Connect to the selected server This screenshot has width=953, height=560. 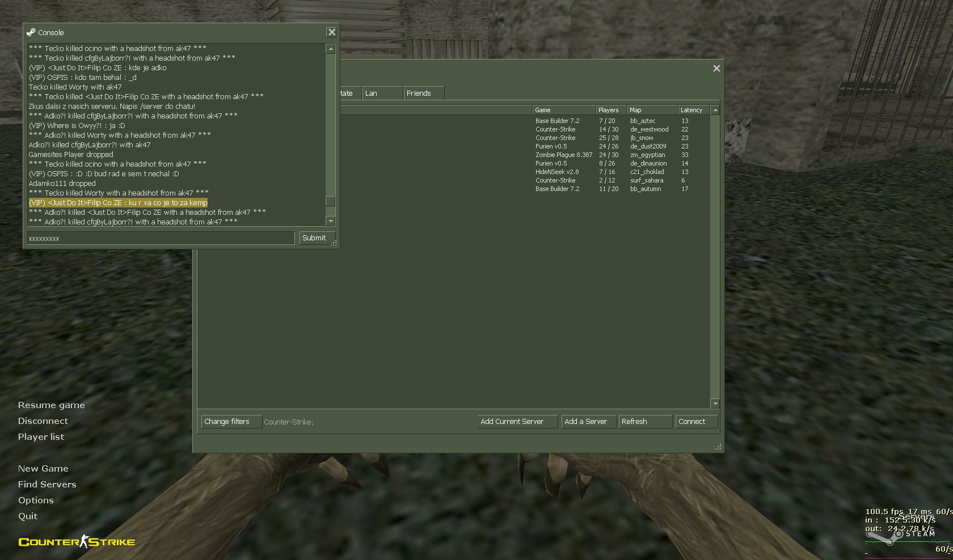pos(697,422)
